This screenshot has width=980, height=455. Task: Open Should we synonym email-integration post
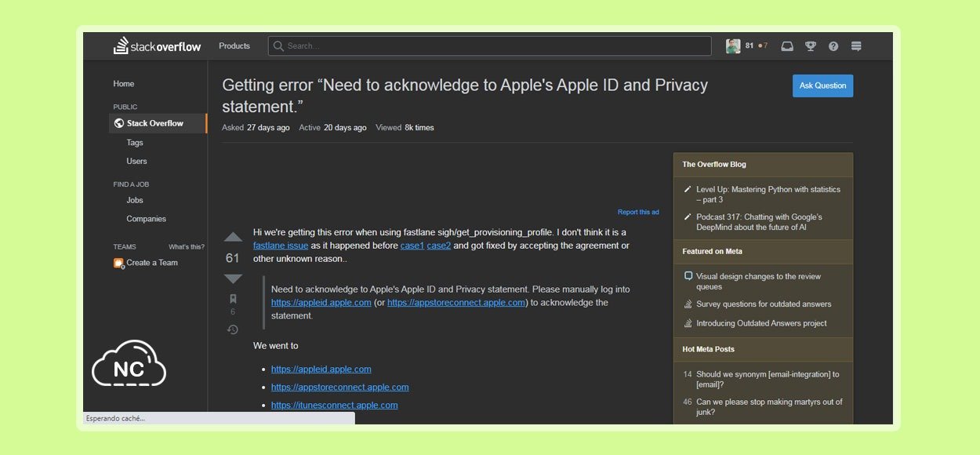pos(768,380)
